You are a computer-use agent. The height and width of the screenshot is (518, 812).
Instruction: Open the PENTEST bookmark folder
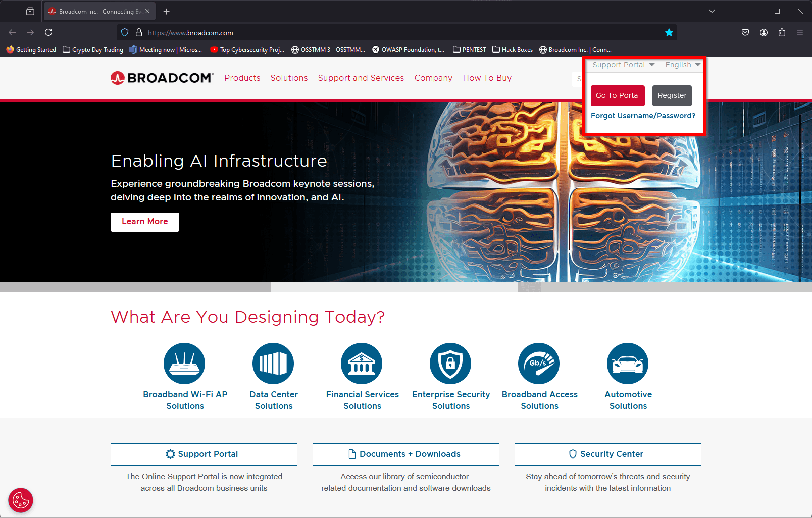(x=470, y=49)
